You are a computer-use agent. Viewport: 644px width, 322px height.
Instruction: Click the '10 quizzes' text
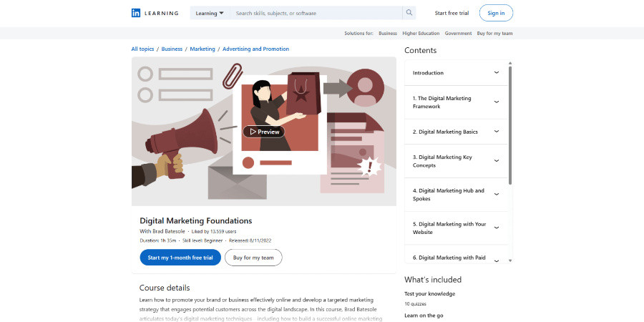415,304
